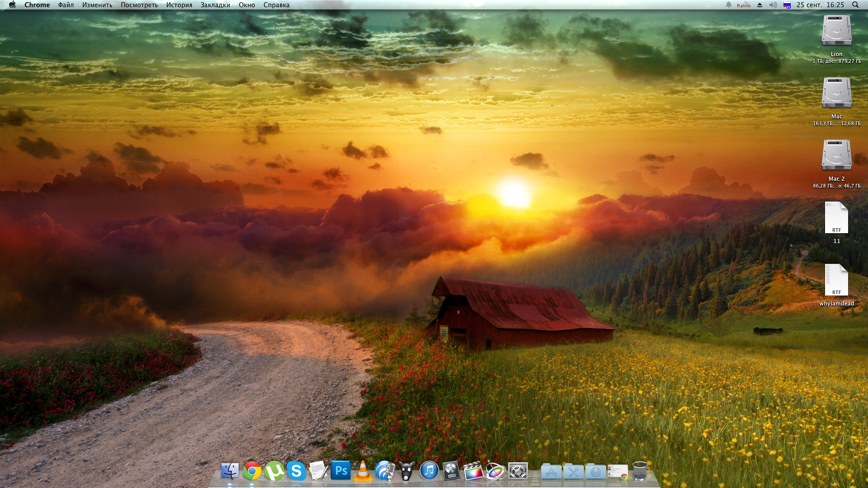Open Spotlight search magnifier
Viewport: 868px width, 488px height.
coord(855,5)
